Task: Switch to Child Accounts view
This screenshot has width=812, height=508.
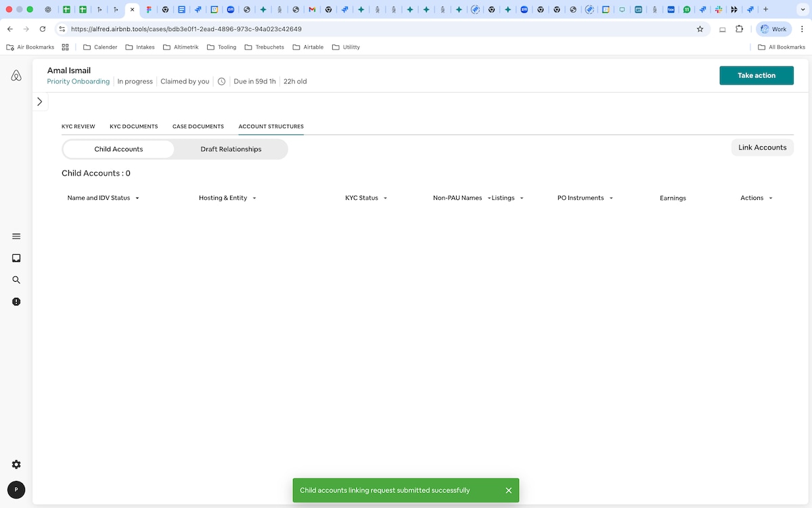Action: pos(118,149)
